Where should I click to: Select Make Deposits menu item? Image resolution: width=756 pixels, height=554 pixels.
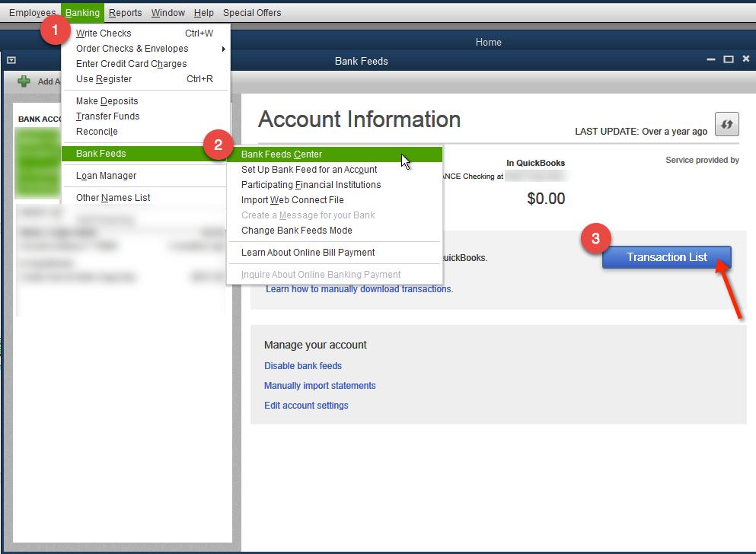pos(145,101)
